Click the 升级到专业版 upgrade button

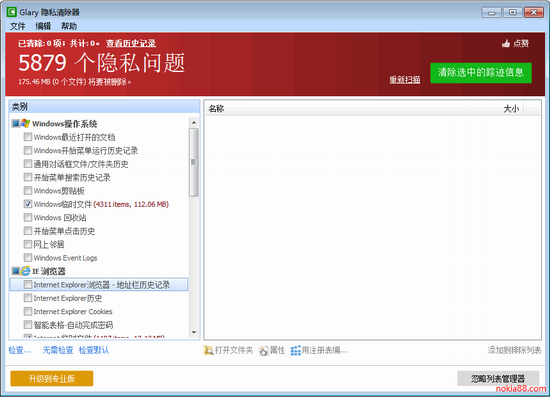52,378
